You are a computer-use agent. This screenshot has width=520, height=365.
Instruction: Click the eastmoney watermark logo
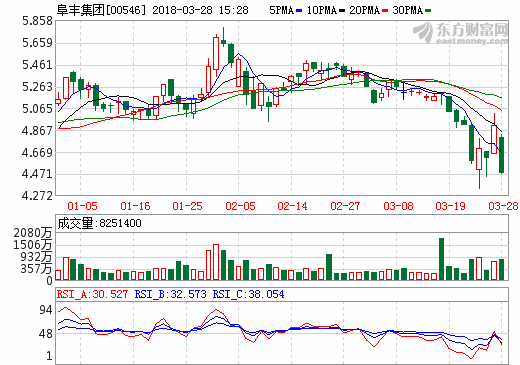pos(461,33)
